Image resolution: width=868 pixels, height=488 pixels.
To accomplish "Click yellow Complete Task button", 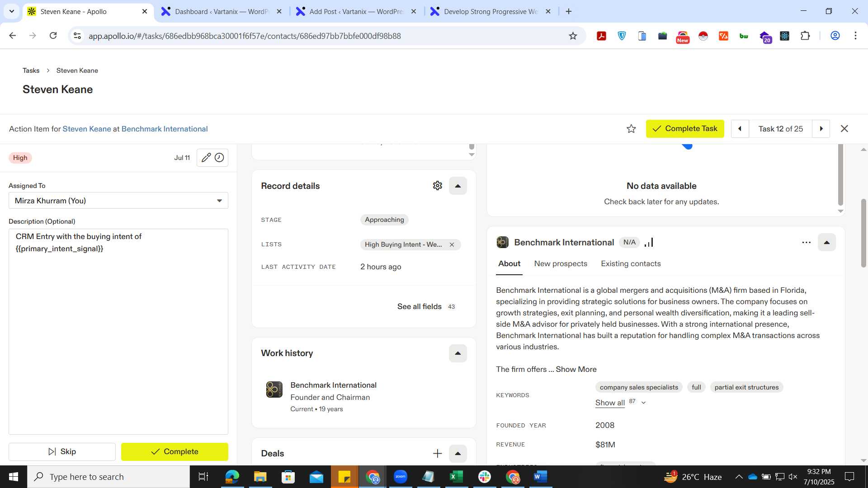I will tap(684, 129).
